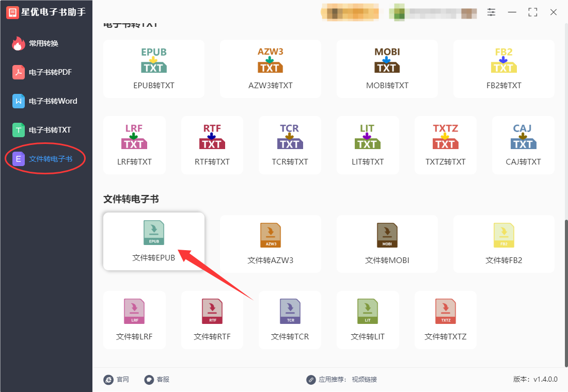Click the vertical scrollbar thumb
Viewport: 568px width, 392px height.
566,293
